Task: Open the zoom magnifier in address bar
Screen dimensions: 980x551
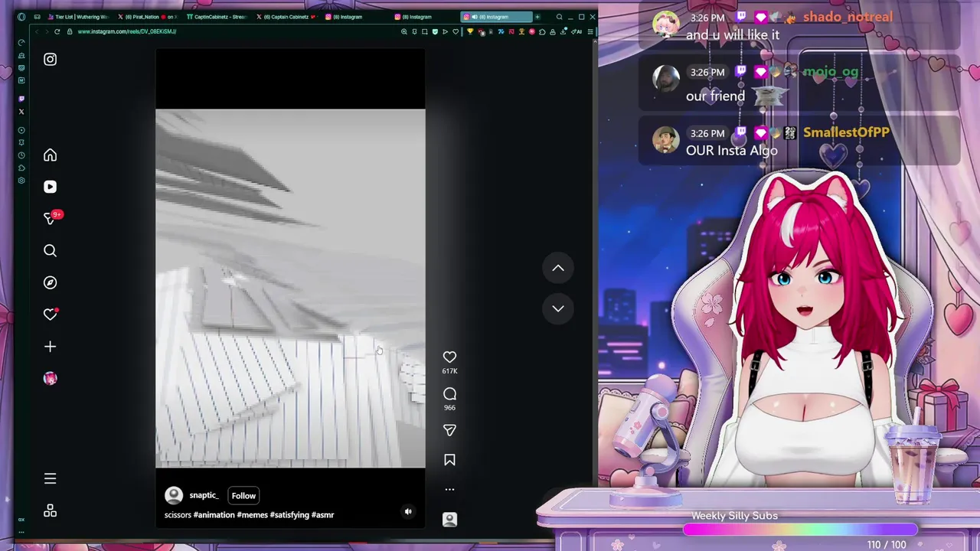Action: pyautogui.click(x=404, y=31)
